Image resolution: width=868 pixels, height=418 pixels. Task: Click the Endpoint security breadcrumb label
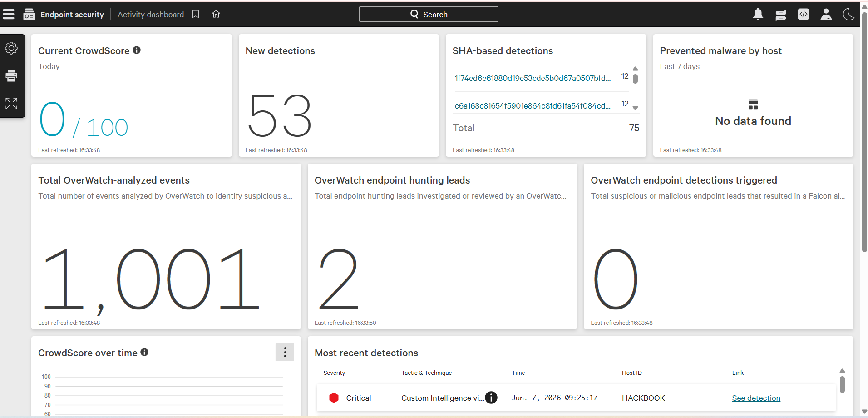coord(72,15)
